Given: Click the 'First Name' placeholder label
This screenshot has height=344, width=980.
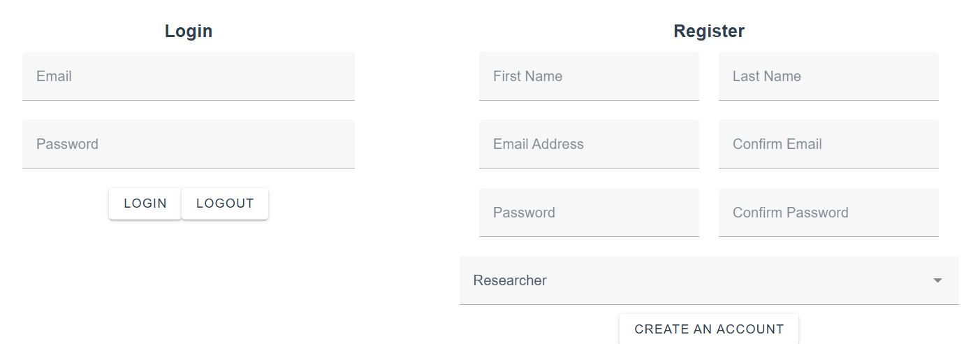Looking at the screenshot, I should click(x=527, y=76).
